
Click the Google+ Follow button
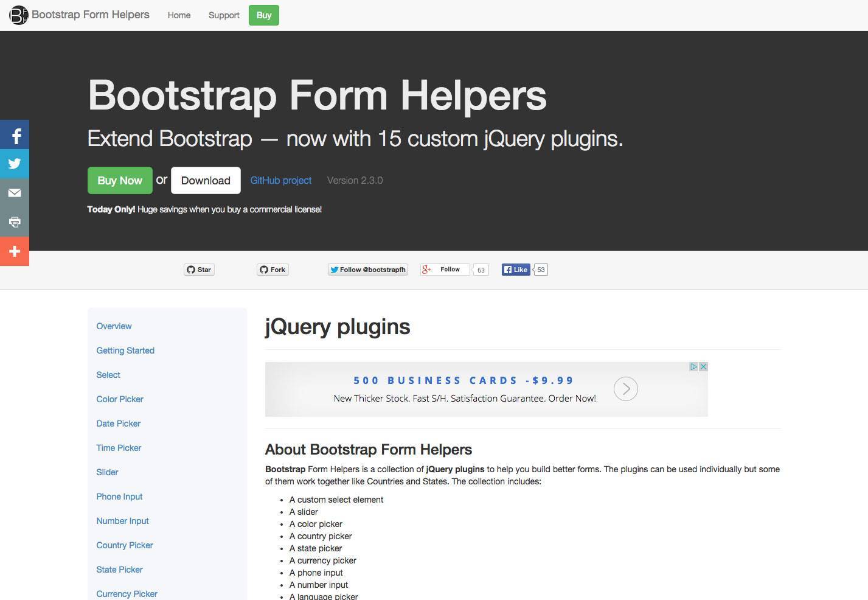pyautogui.click(x=445, y=270)
